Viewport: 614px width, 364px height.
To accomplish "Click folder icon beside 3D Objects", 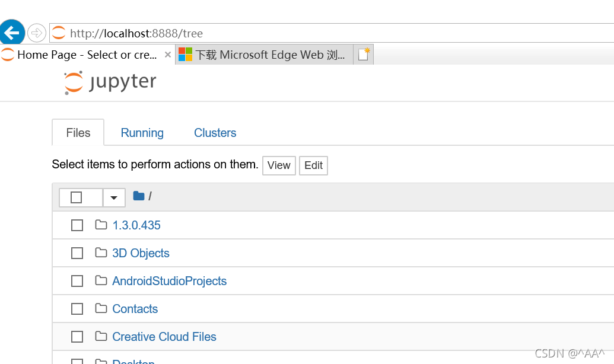I will [101, 253].
